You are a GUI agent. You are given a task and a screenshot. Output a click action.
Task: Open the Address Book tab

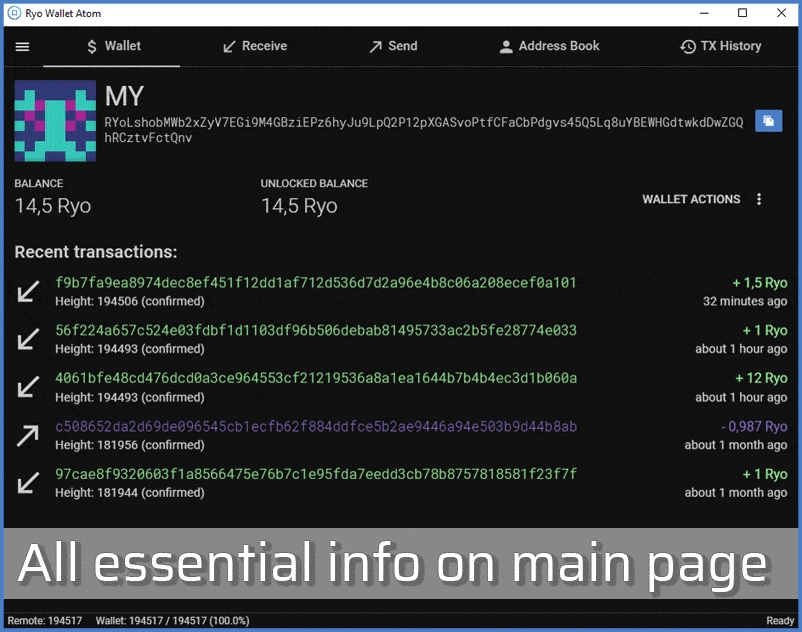pyautogui.click(x=549, y=47)
